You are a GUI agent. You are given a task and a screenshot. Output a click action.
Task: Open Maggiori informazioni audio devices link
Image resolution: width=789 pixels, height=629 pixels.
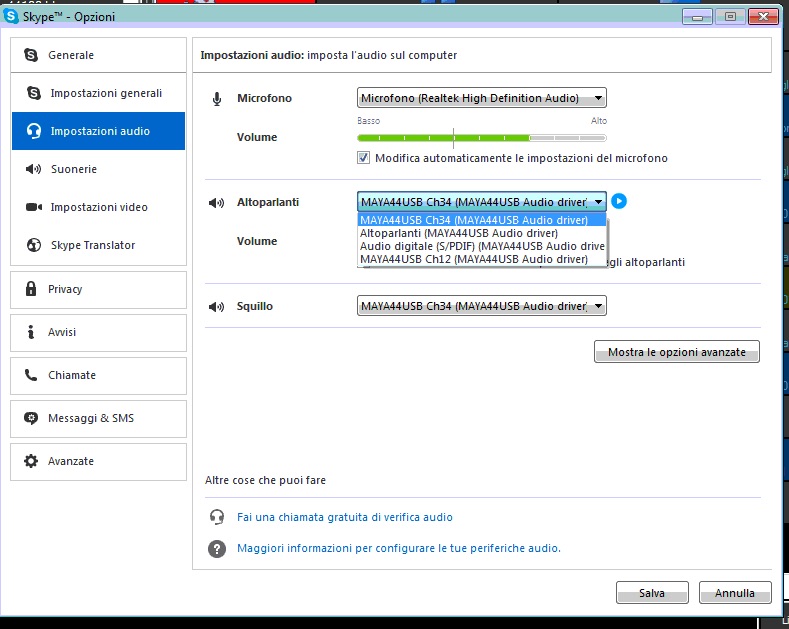click(399, 548)
